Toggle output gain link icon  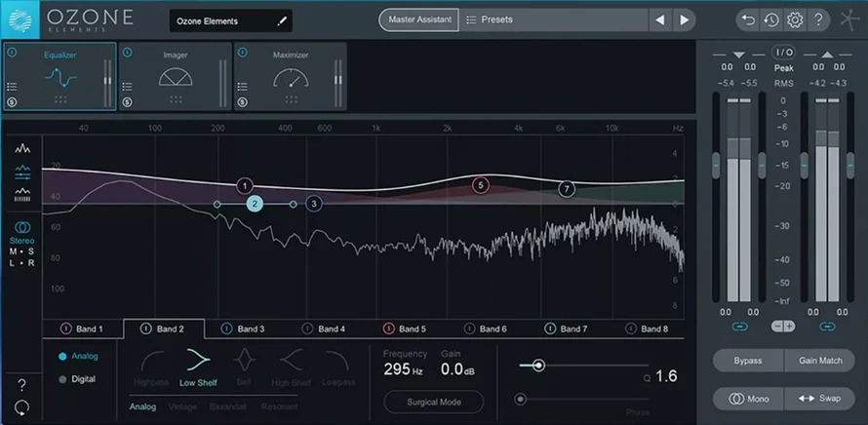coord(827,328)
